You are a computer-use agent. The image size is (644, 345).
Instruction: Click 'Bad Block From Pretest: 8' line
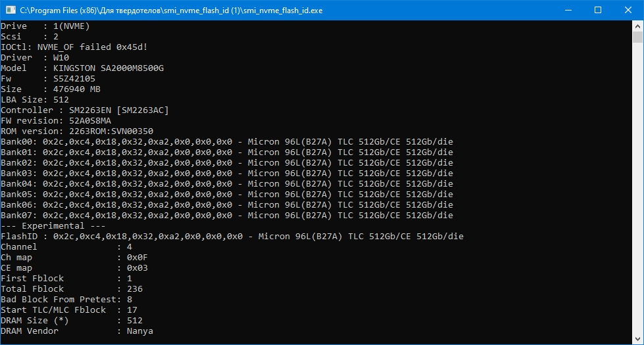point(66,300)
